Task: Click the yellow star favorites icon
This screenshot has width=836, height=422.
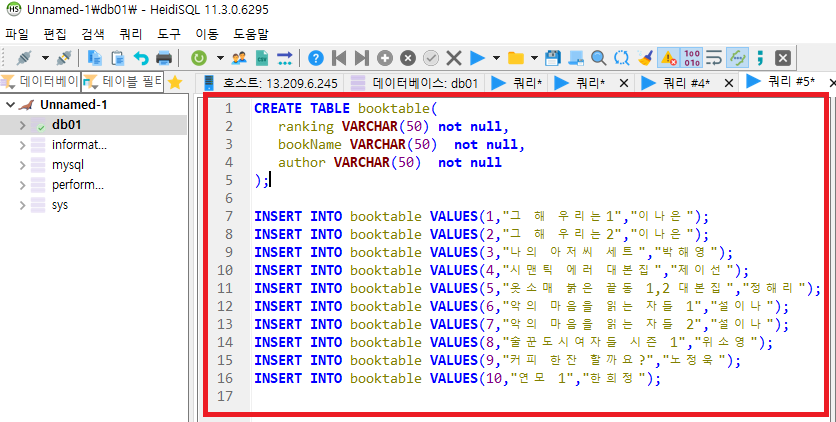Action: [175, 82]
